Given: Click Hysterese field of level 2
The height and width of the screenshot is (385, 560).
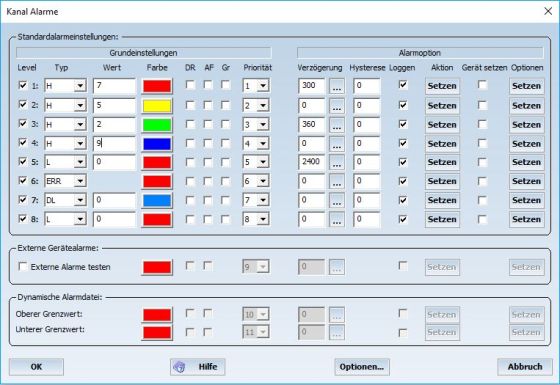Looking at the screenshot, I should point(366,105).
